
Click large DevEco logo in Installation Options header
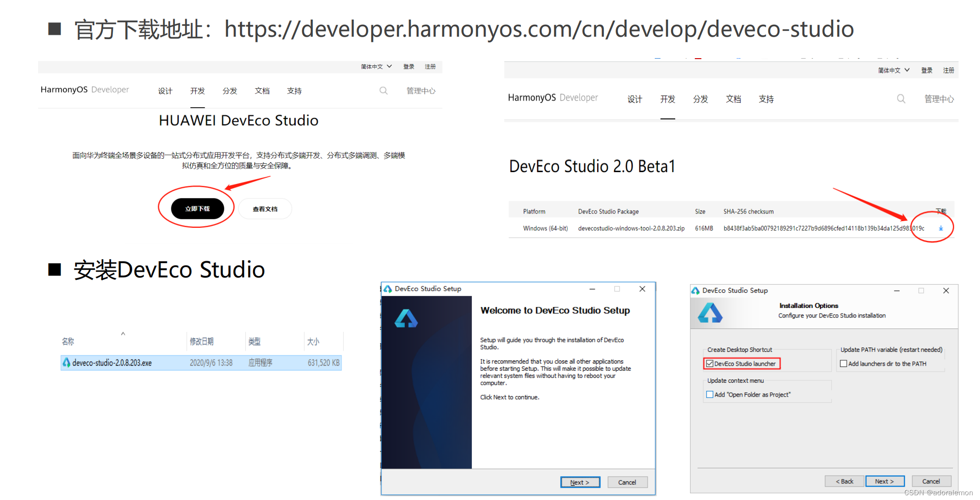tap(710, 313)
